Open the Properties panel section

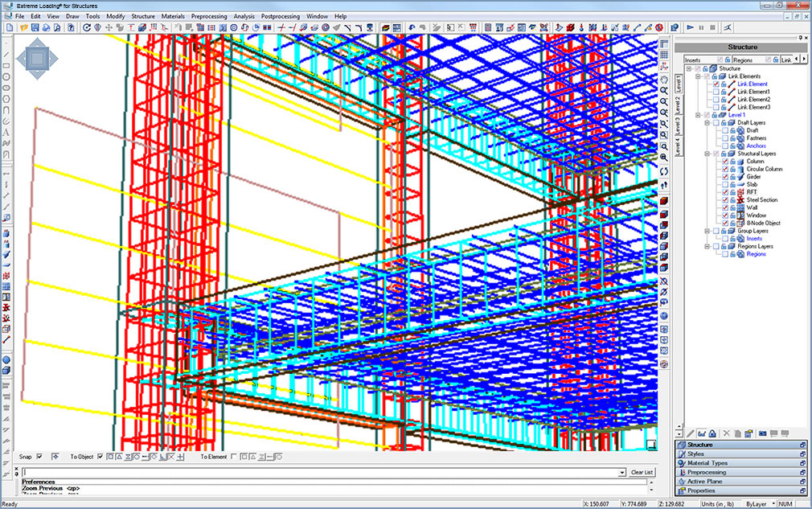coord(741,491)
